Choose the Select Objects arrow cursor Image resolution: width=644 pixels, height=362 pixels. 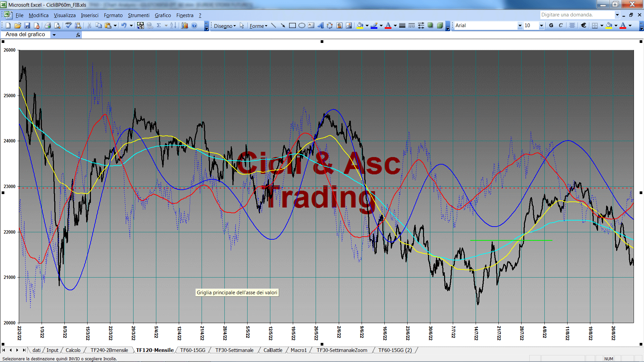(242, 25)
